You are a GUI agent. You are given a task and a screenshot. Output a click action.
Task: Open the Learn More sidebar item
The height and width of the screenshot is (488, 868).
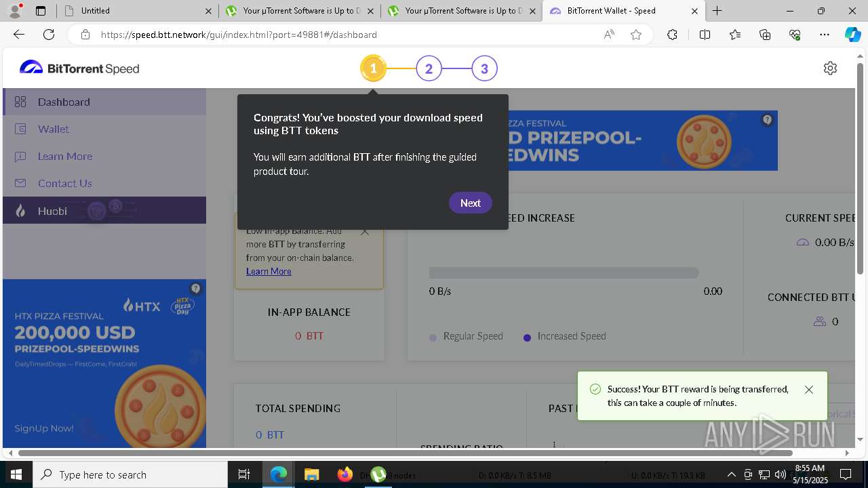pyautogui.click(x=104, y=156)
